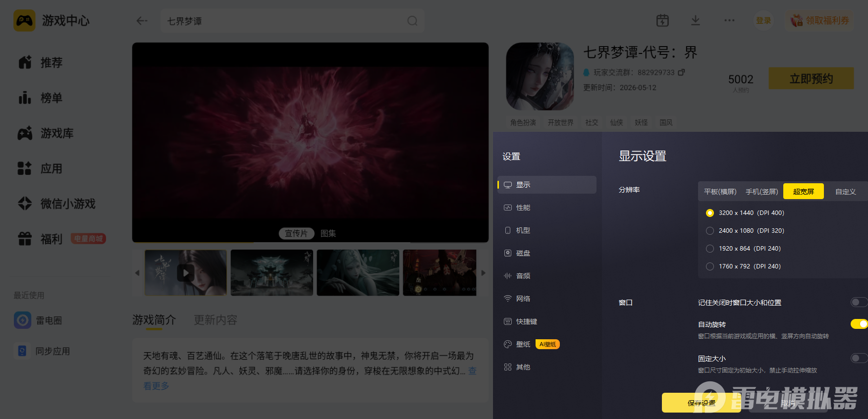Select 1920 x 864 resolution

(710, 249)
